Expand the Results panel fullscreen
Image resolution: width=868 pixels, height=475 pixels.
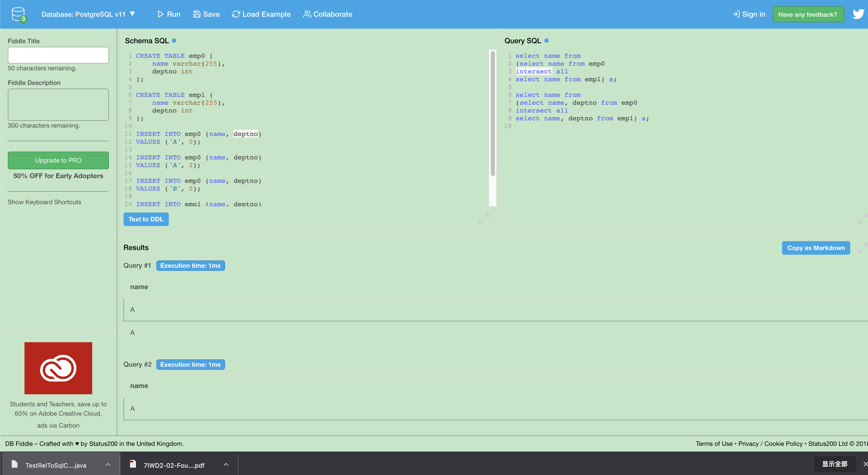pos(862,248)
